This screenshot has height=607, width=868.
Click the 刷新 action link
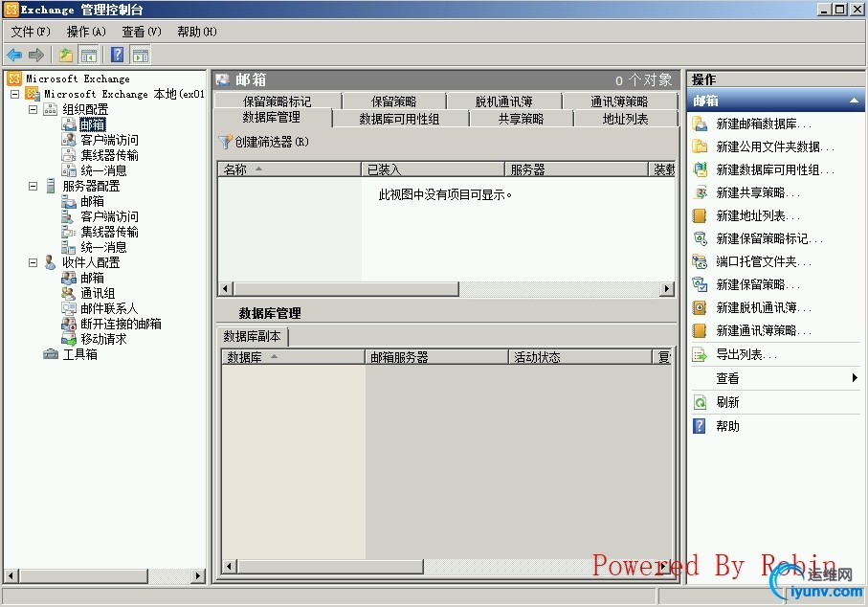727,403
